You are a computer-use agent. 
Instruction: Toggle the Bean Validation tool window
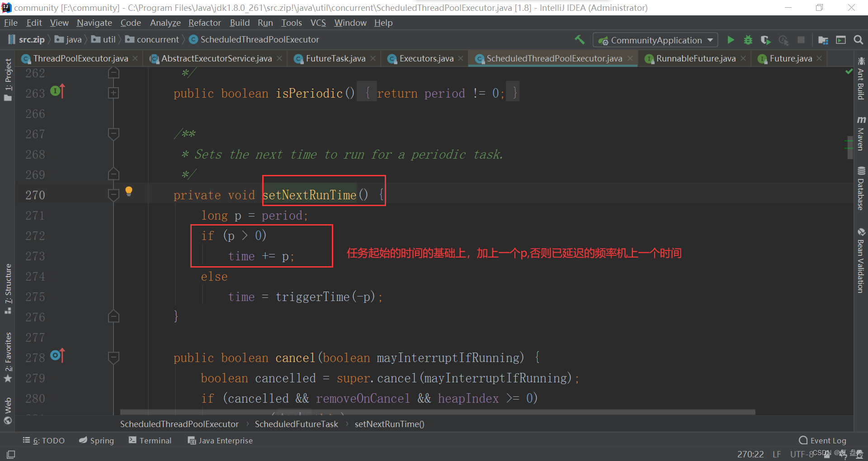pyautogui.click(x=861, y=260)
